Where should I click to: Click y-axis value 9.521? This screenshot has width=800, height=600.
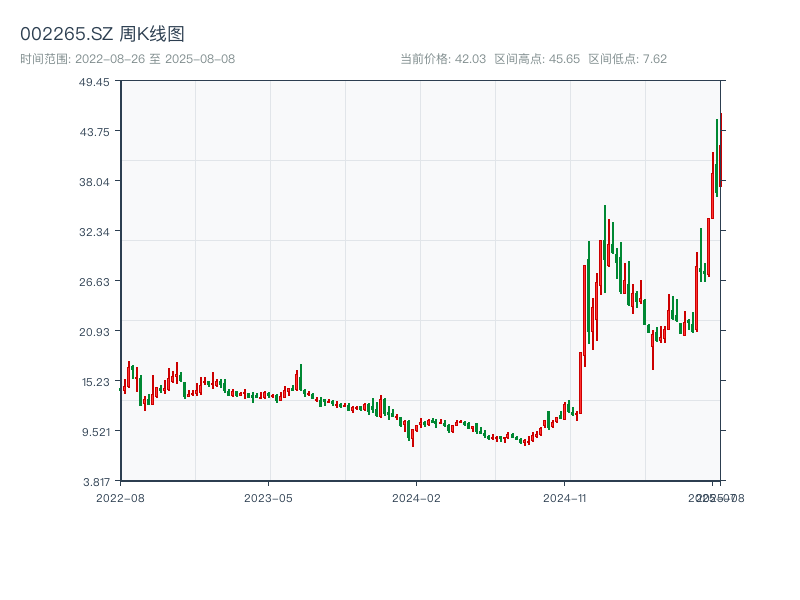click(x=96, y=432)
